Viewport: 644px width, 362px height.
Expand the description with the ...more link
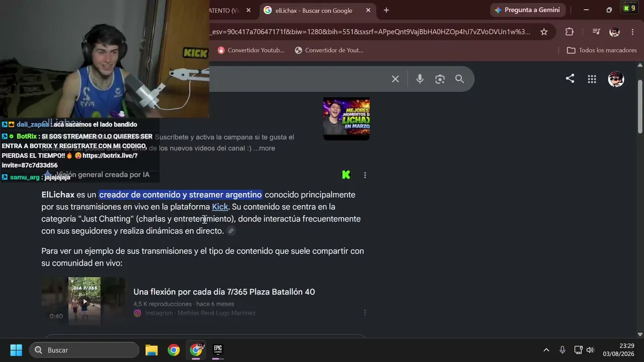(264, 148)
